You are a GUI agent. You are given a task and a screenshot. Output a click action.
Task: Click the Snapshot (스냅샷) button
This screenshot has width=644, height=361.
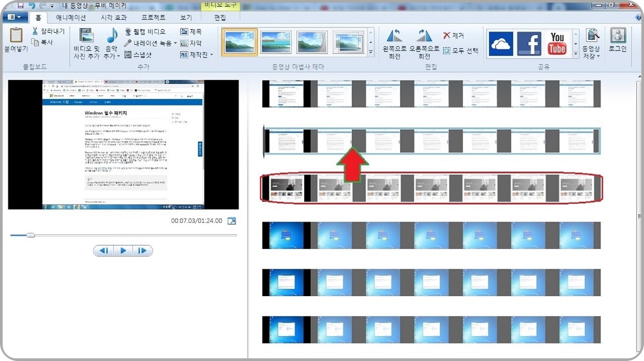pyautogui.click(x=138, y=55)
